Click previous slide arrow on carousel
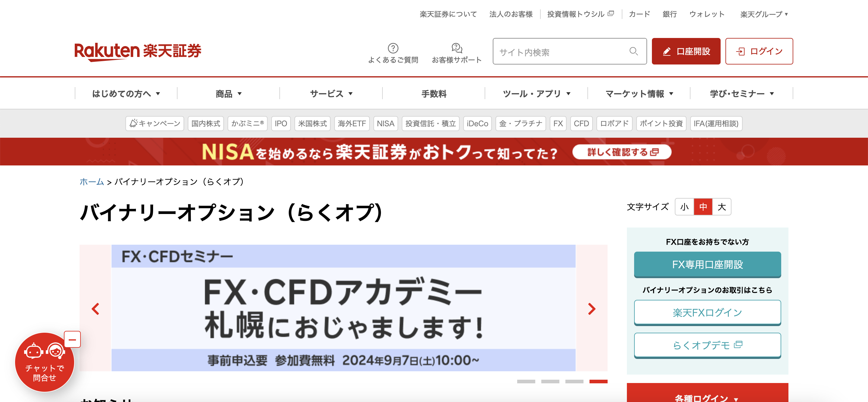868x402 pixels. [95, 309]
